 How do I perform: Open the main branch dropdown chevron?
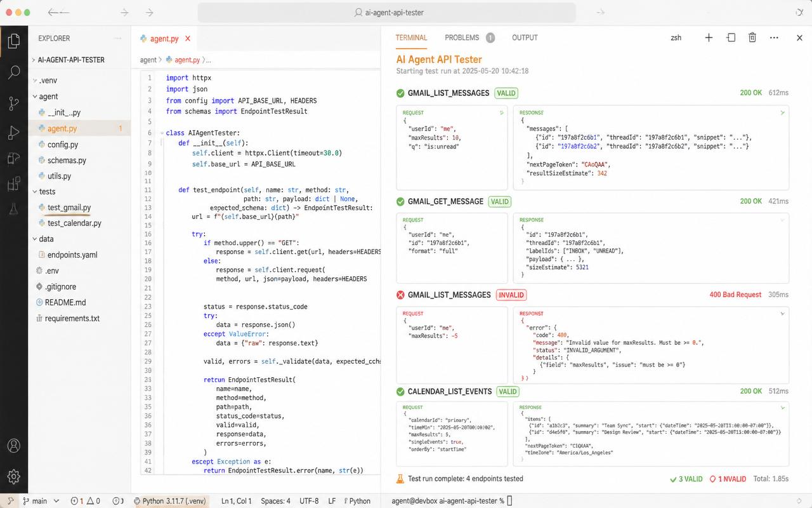[x=56, y=501]
